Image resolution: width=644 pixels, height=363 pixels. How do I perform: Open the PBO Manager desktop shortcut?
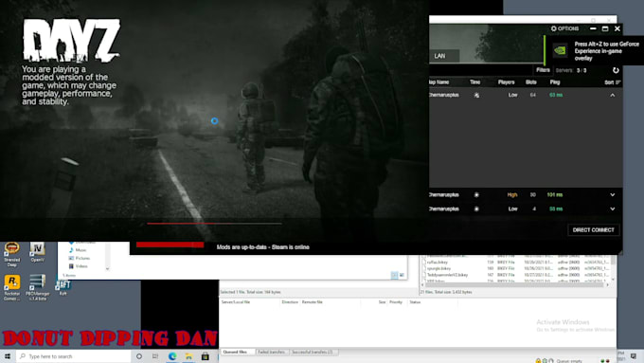[37, 288]
